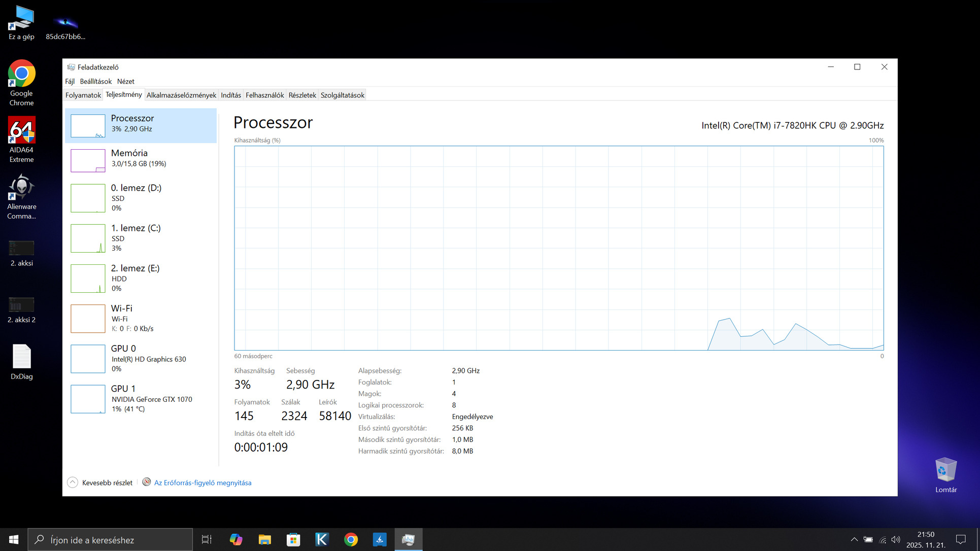Expand the system tray hidden icons chevron
This screenshot has width=980, height=551.
point(854,539)
